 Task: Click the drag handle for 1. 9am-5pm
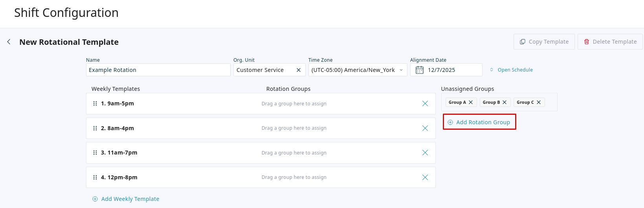pyautogui.click(x=95, y=103)
